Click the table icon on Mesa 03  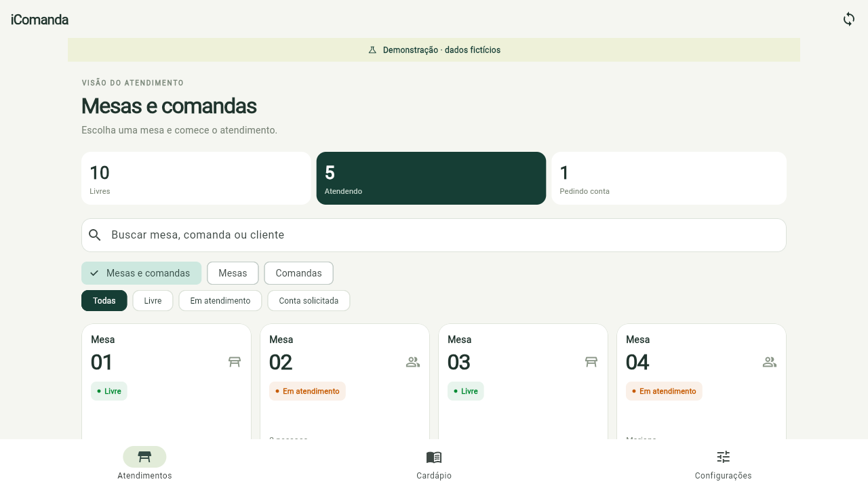591,362
